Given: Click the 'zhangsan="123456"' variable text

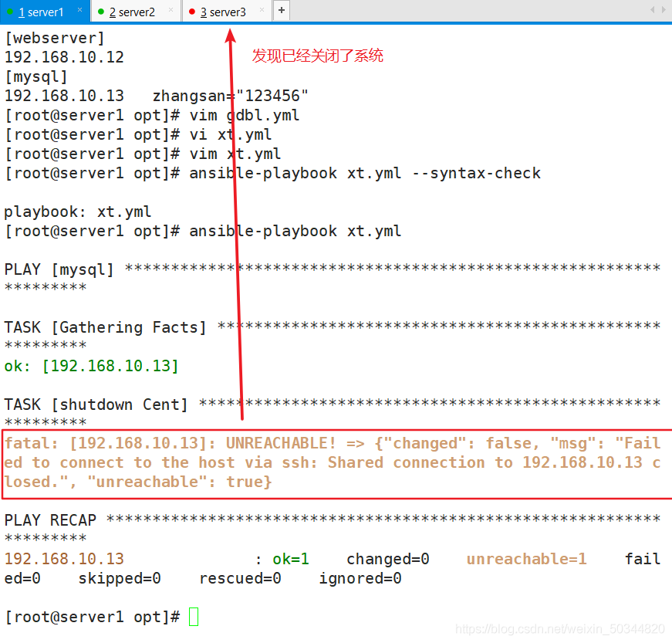Looking at the screenshot, I should [231, 96].
